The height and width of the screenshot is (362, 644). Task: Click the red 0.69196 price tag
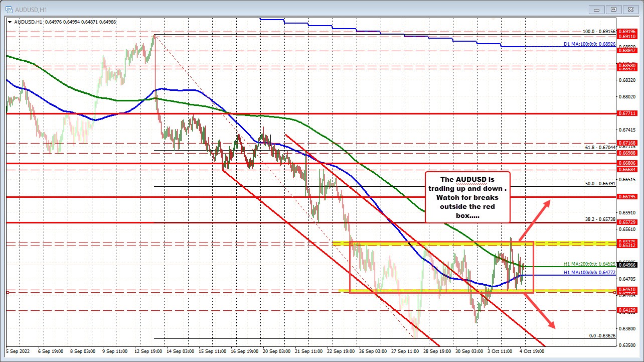click(628, 31)
